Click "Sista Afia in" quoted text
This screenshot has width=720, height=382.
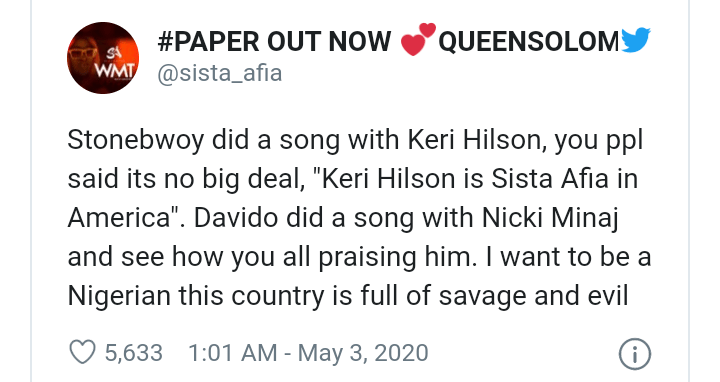tap(564, 179)
